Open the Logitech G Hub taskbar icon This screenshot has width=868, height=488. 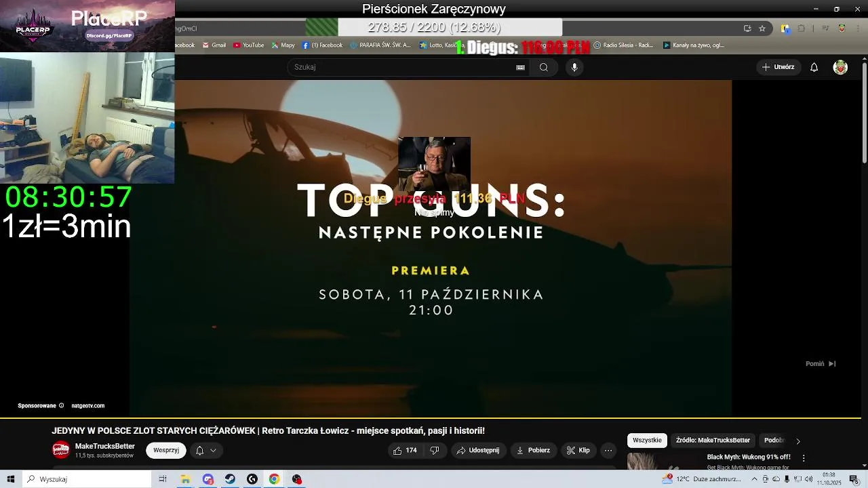click(252, 479)
